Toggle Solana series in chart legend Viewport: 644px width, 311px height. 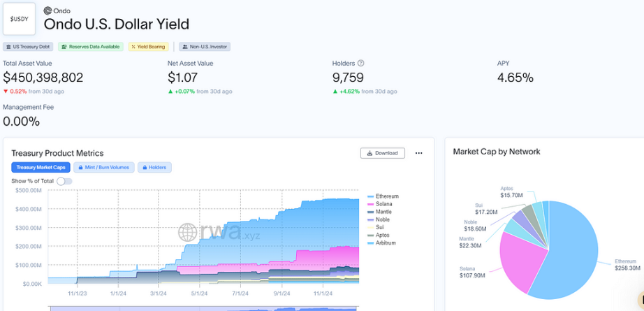click(380, 204)
